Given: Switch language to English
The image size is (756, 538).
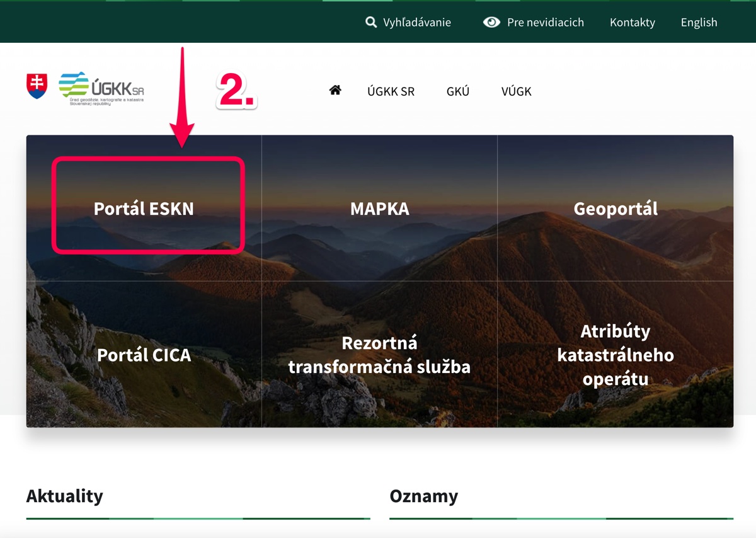Looking at the screenshot, I should pyautogui.click(x=699, y=22).
